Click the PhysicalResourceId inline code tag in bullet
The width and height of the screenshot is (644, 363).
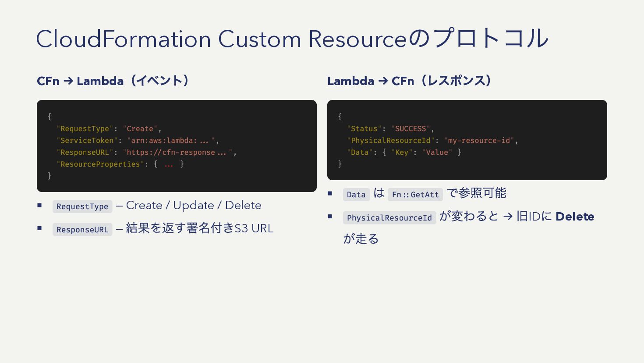pos(389,218)
